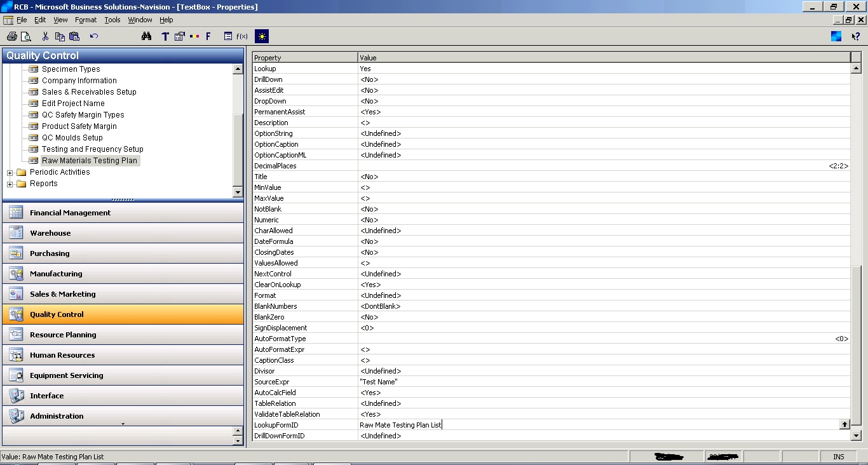Click the text tool T icon
This screenshot has width=868, height=465.
click(x=165, y=36)
